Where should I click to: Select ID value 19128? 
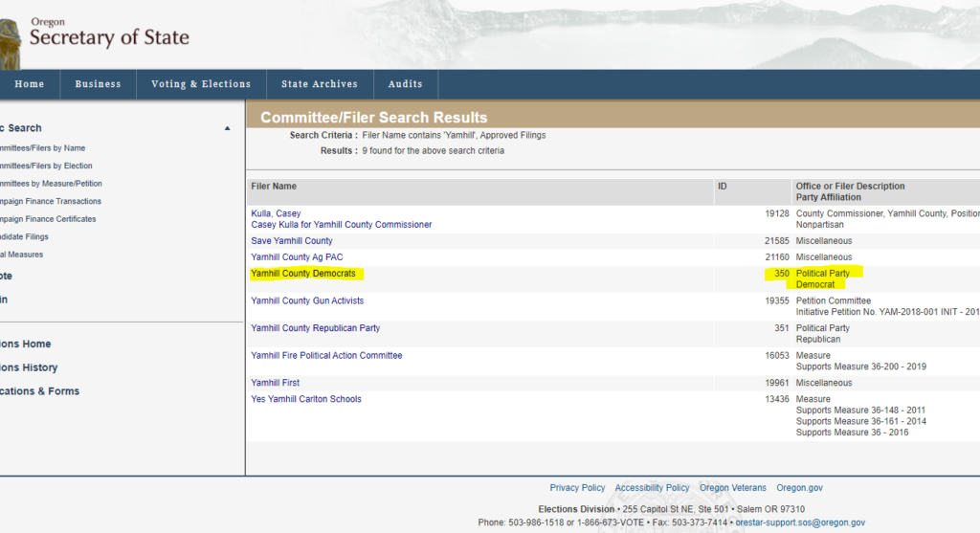point(777,213)
